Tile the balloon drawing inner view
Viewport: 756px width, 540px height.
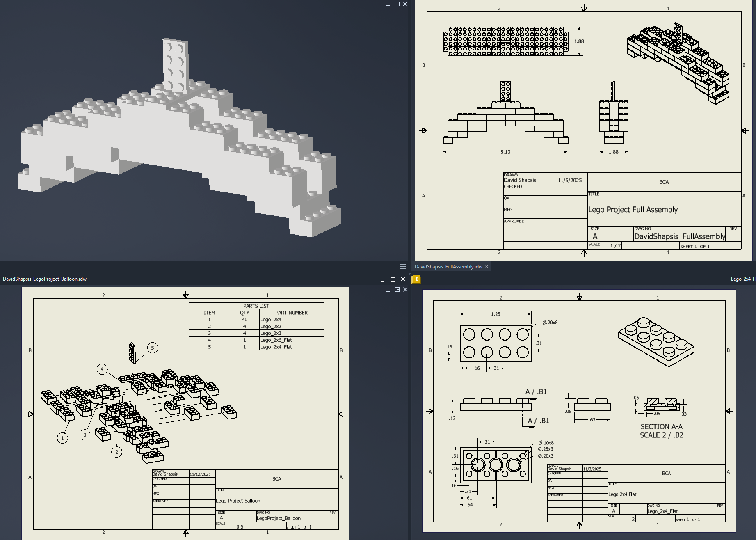(x=397, y=289)
